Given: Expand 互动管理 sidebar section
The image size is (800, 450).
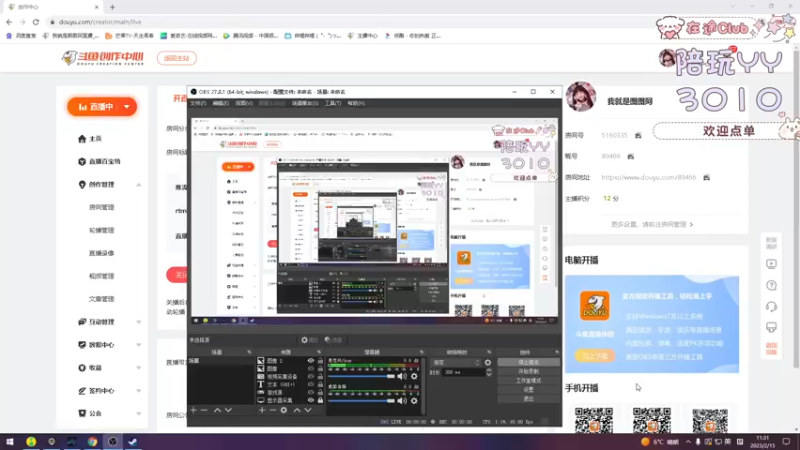Looking at the screenshot, I should (x=139, y=322).
